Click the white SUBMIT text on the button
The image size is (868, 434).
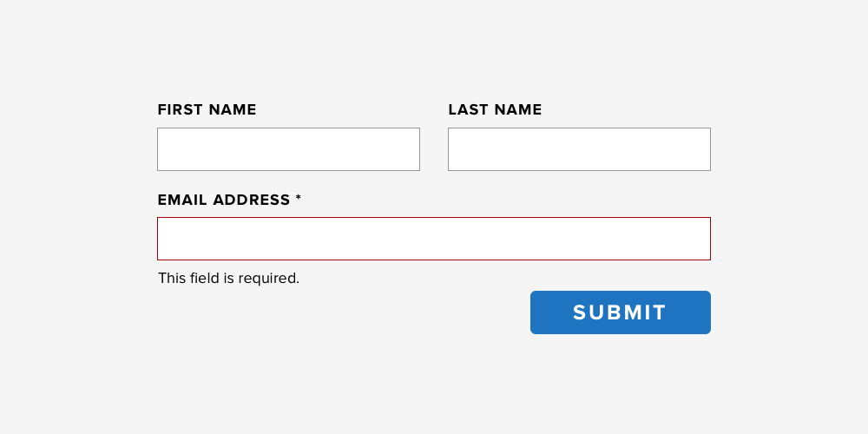pos(620,312)
